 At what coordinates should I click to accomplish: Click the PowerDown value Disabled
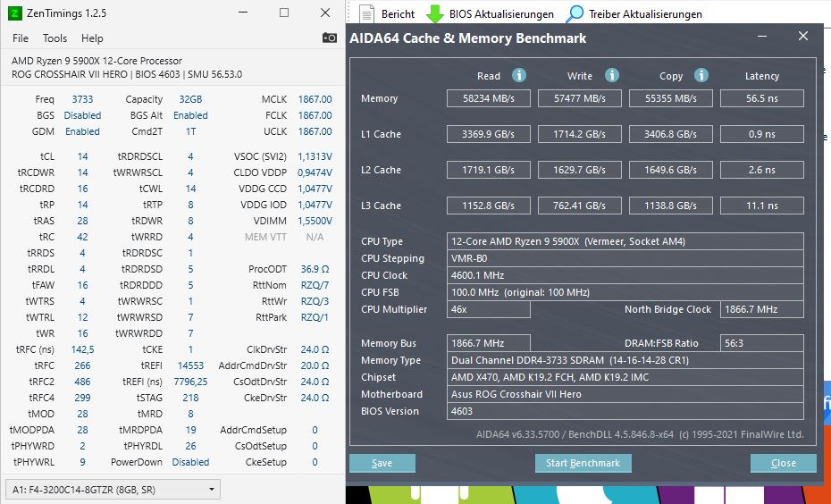(x=190, y=462)
